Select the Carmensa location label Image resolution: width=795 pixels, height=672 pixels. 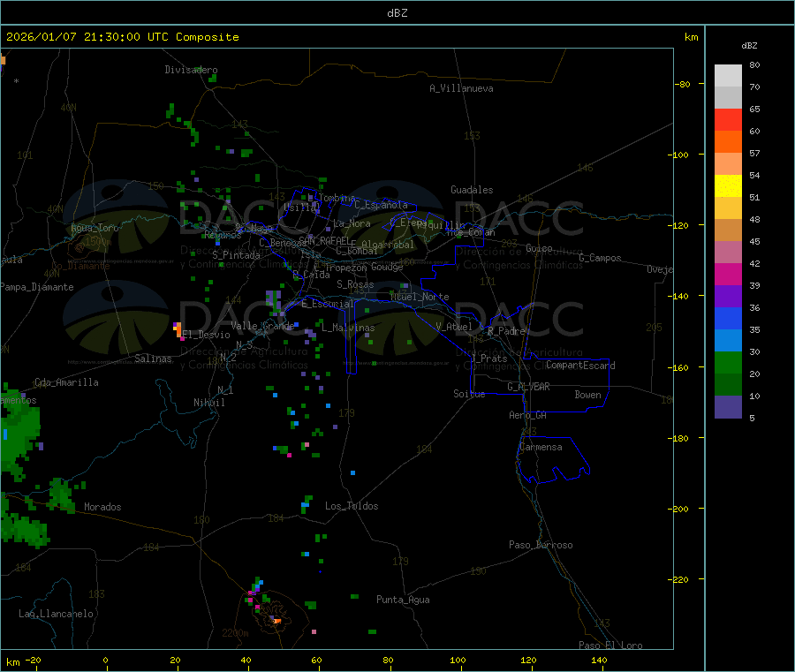[540, 447]
